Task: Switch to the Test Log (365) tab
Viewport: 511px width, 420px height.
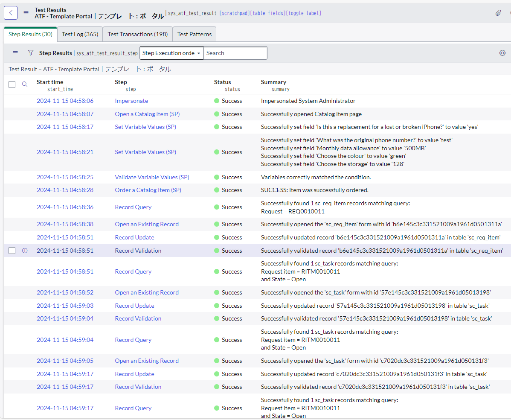Action: point(79,34)
